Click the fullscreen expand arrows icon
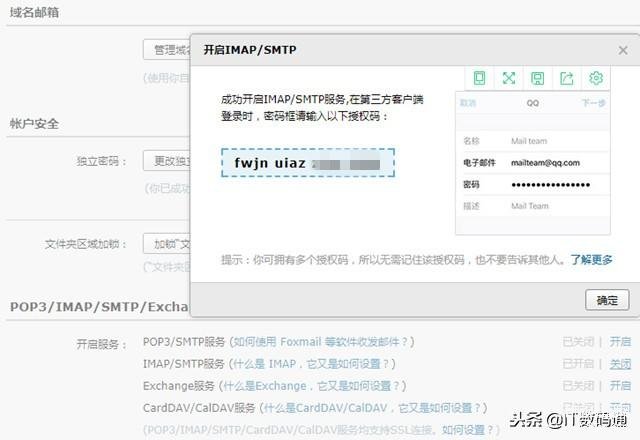Screen dimensions: 640x440 (508, 78)
